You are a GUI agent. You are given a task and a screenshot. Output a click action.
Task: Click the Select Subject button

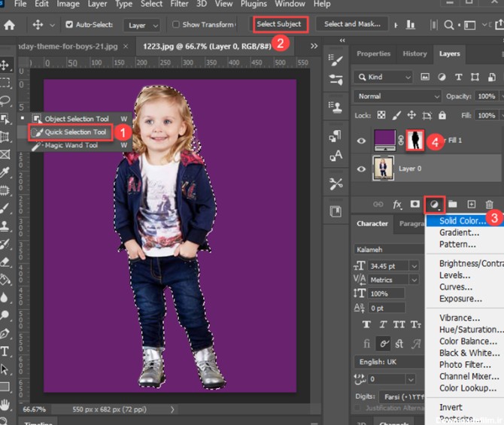[279, 24]
